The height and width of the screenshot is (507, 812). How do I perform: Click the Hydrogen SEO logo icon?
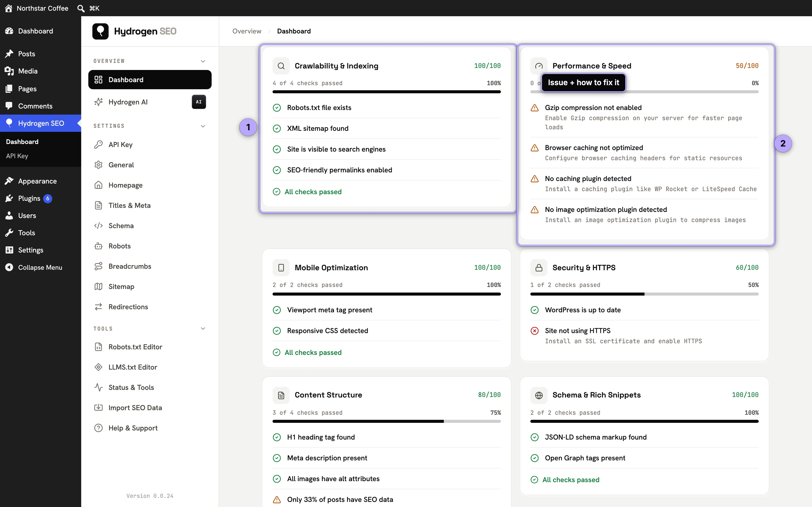100,31
